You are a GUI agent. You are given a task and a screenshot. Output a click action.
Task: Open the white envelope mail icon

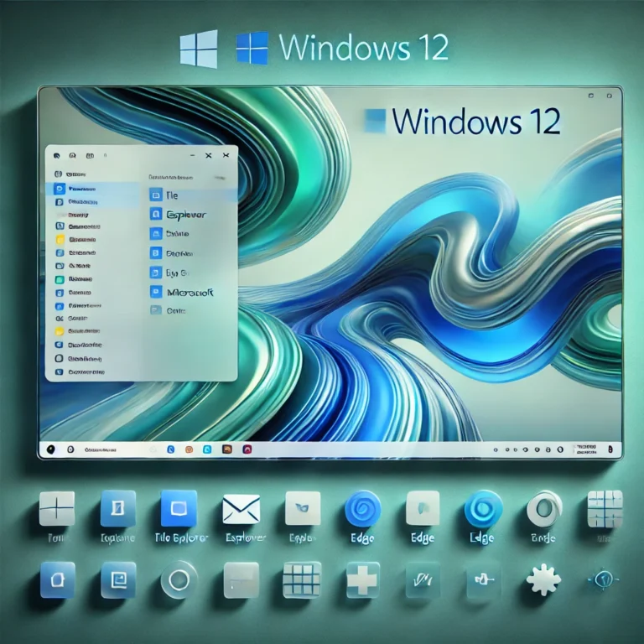tap(241, 509)
